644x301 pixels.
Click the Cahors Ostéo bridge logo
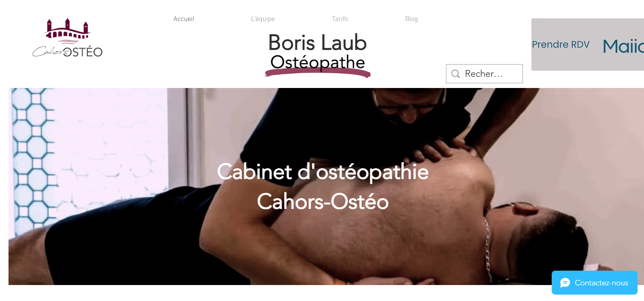coord(67,37)
